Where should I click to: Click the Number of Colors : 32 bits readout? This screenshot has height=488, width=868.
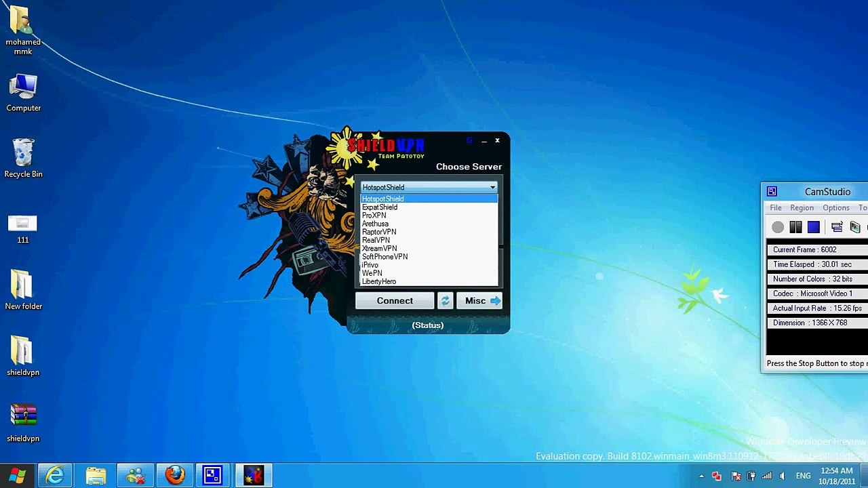click(x=817, y=279)
